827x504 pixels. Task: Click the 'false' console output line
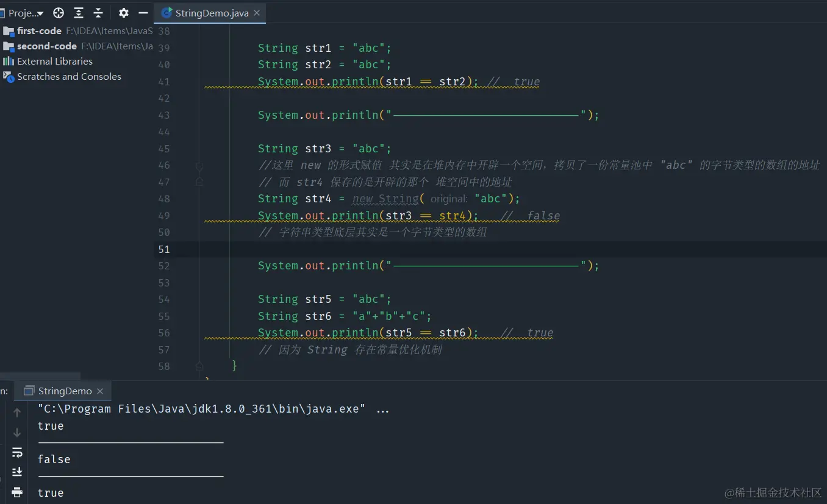coord(54,460)
